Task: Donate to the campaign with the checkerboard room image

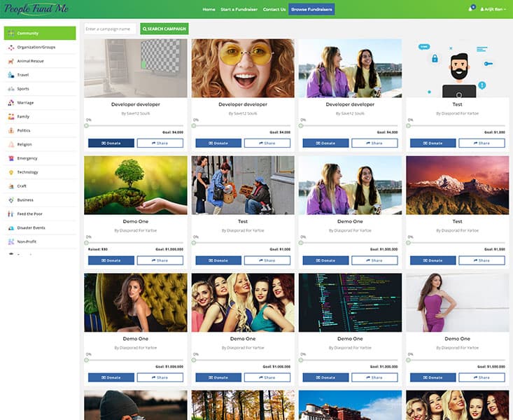Action: [111, 143]
